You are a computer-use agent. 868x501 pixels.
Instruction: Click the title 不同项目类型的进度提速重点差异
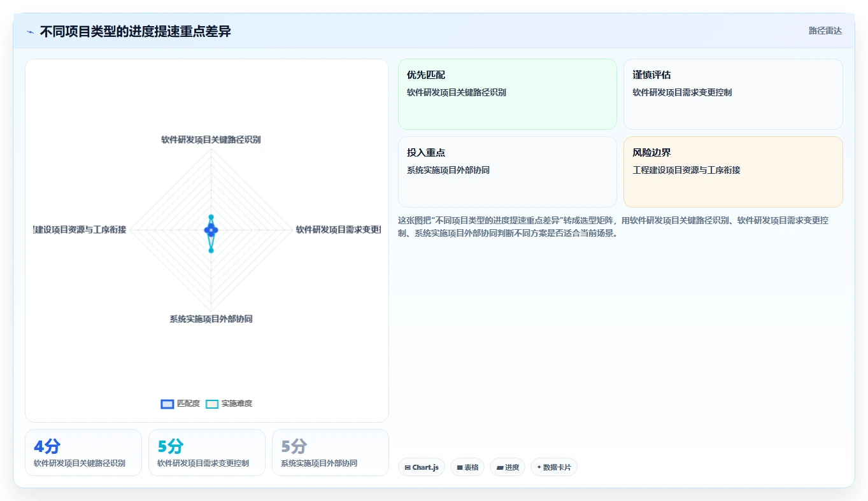[135, 31]
